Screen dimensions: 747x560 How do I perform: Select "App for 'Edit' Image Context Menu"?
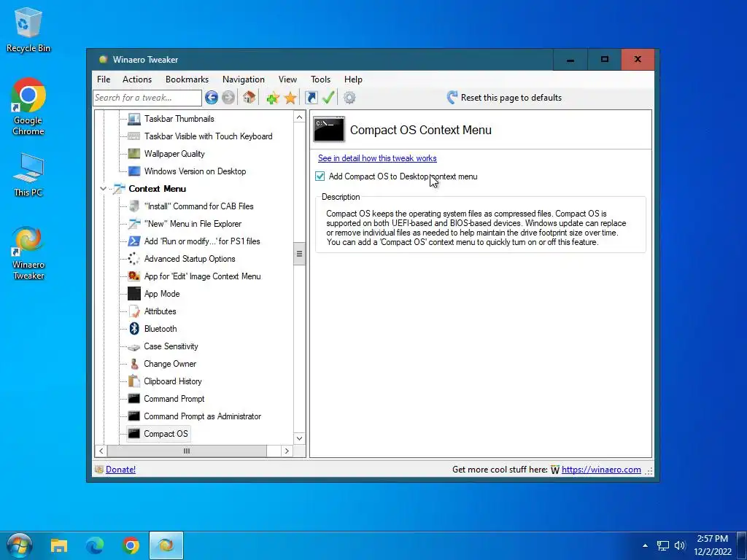coord(202,276)
